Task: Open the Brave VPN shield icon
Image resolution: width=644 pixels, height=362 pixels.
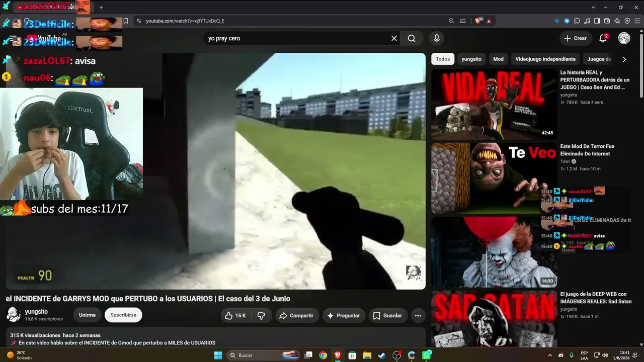Action: coord(627,21)
